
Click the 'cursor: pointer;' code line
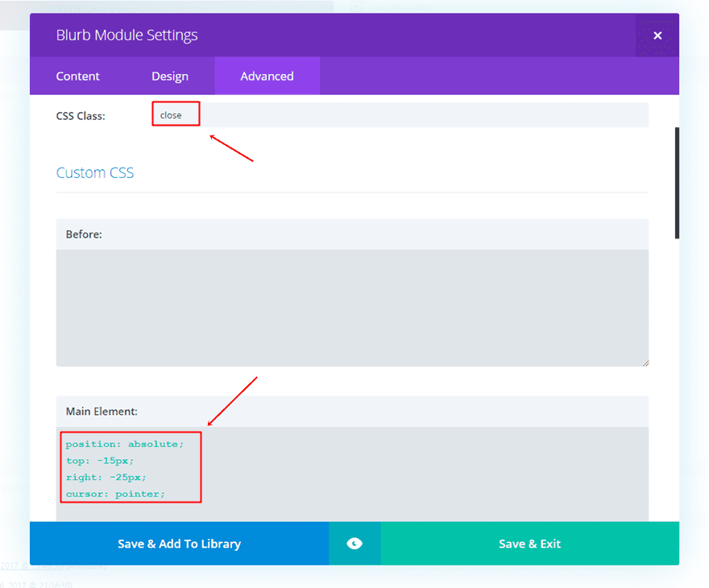click(116, 494)
